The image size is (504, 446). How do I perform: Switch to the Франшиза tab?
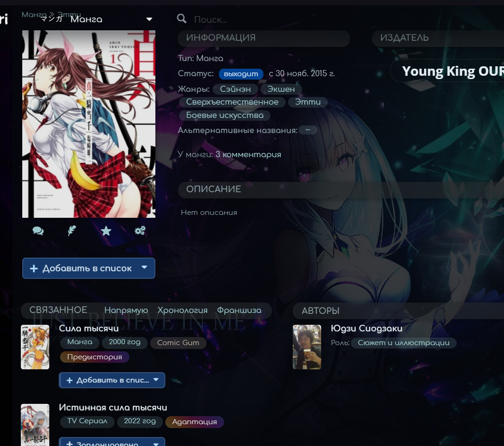pos(239,311)
